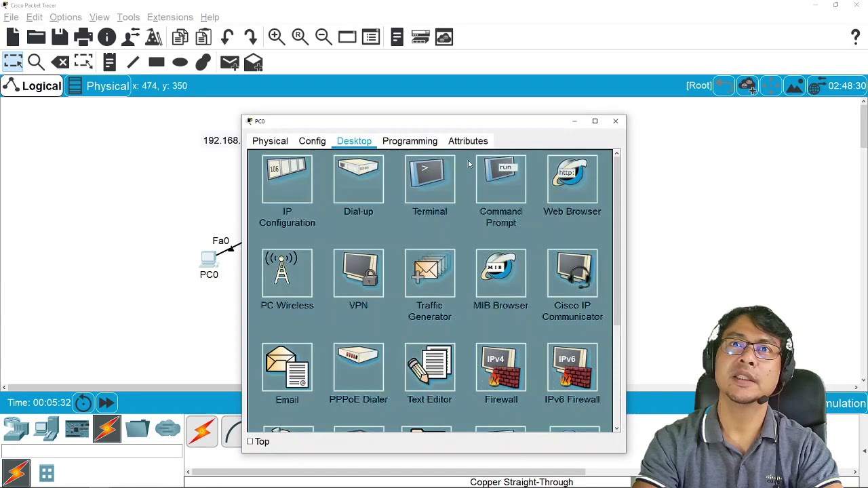Reset workspace zoom
868x488 pixels.
[300, 37]
